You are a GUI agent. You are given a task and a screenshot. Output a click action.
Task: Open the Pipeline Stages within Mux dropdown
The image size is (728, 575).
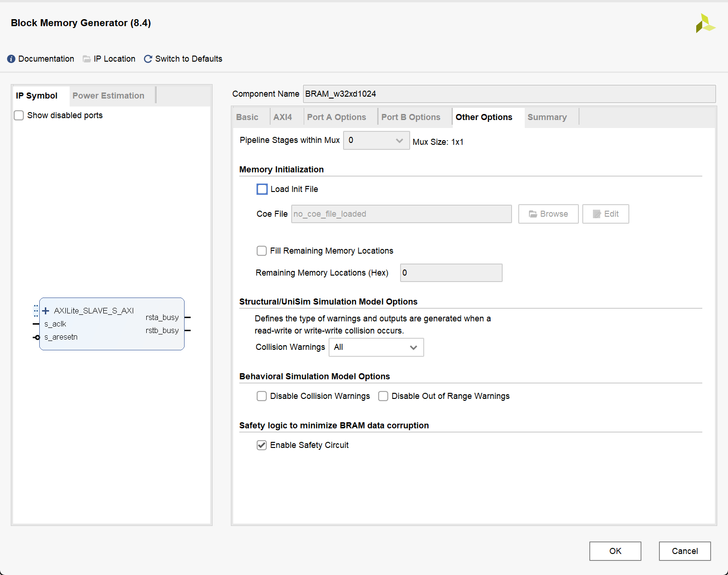(377, 140)
